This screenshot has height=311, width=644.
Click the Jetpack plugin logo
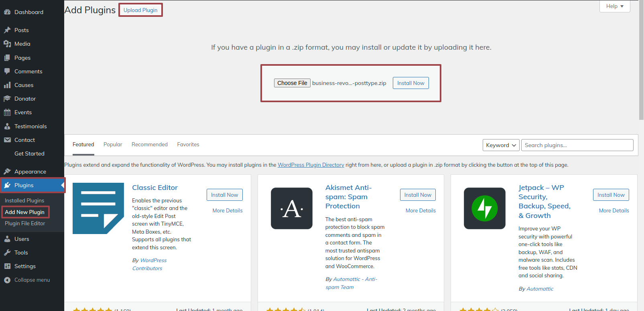(485, 208)
